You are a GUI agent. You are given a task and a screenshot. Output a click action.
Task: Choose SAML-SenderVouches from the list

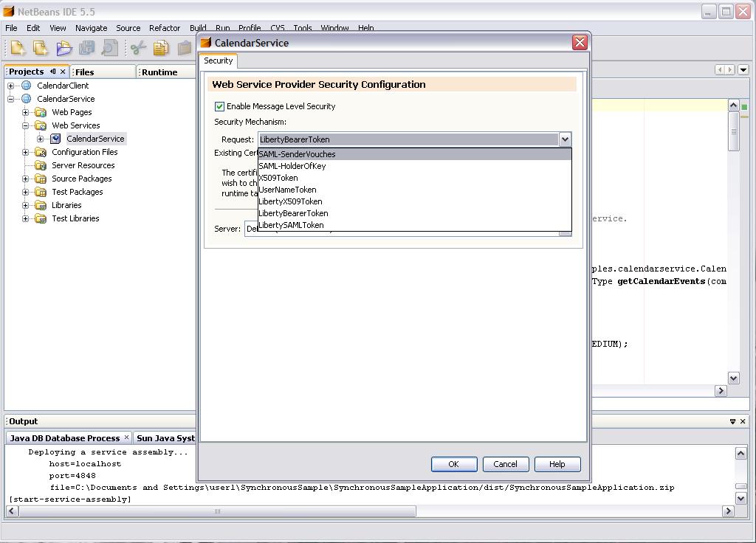415,154
